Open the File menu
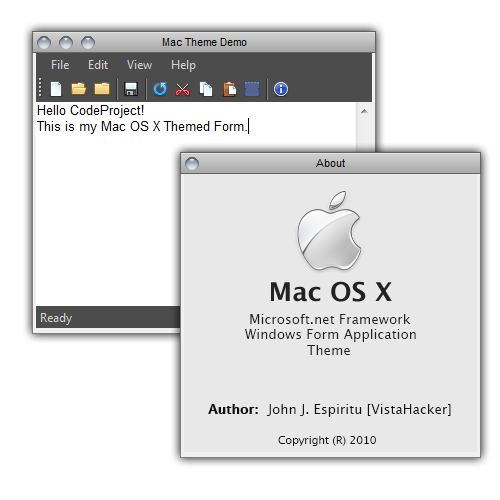This screenshot has width=500, height=500. tap(60, 65)
